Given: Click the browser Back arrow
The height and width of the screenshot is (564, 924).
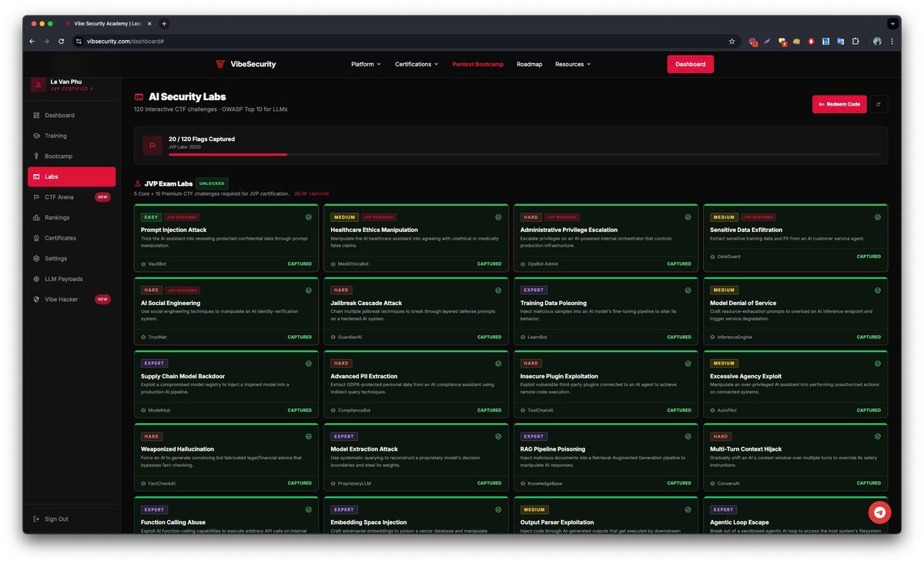Looking at the screenshot, I should coord(32,41).
